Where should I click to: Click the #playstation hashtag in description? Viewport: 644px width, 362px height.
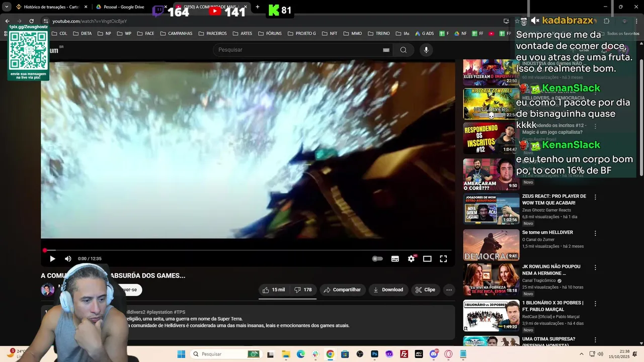[159, 312]
